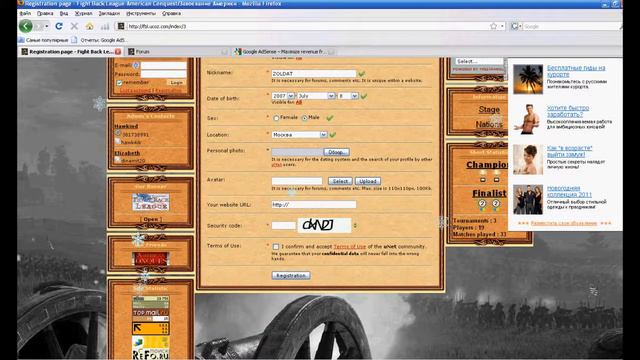Open the Инструменты menu
This screenshot has width=640, height=360.
(x=141, y=13)
